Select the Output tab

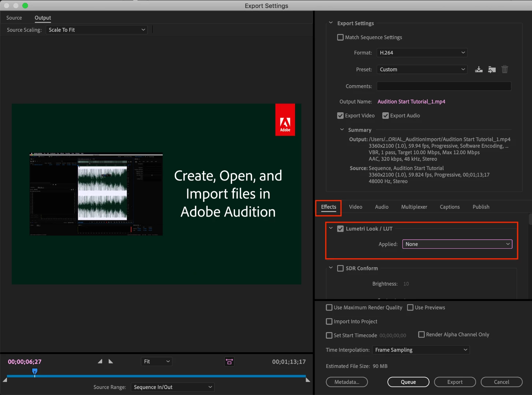[43, 18]
